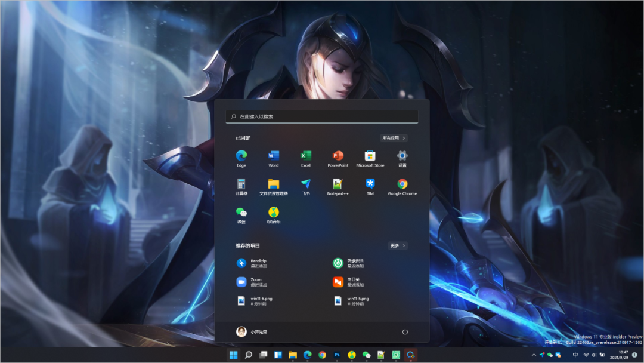
Task: Open Task View from the taskbar
Action: click(x=262, y=356)
